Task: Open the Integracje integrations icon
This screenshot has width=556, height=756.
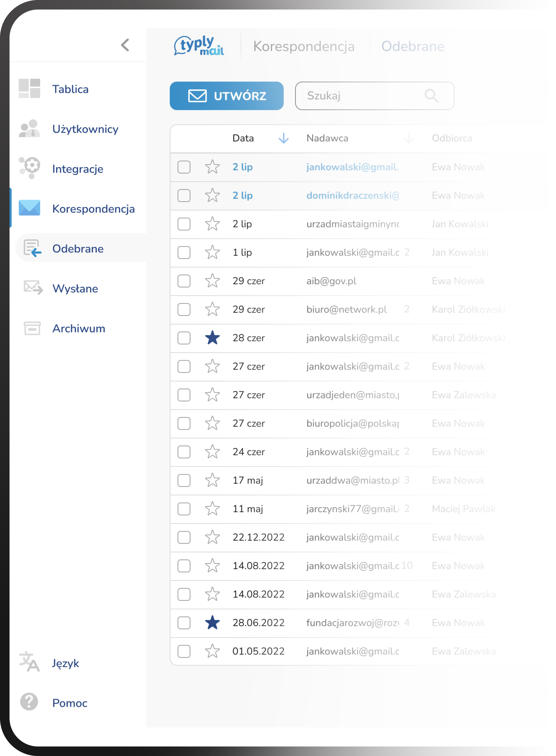Action: click(x=30, y=168)
